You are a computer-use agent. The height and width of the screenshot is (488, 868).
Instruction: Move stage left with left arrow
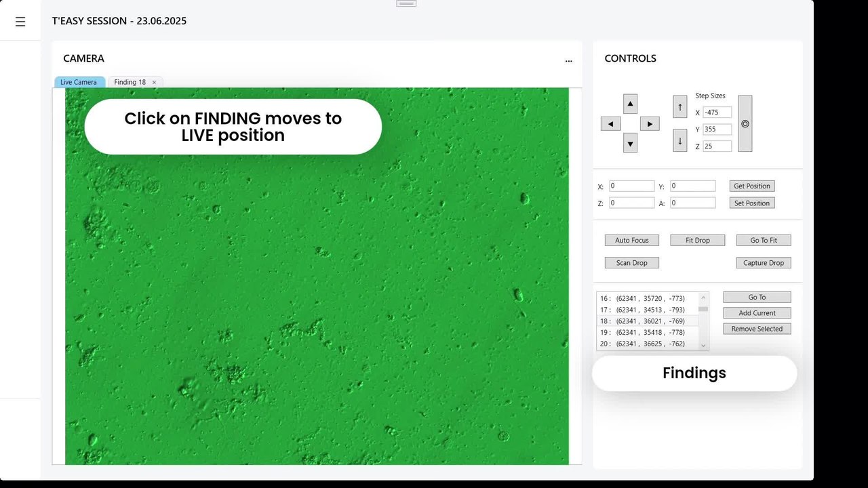[610, 124]
